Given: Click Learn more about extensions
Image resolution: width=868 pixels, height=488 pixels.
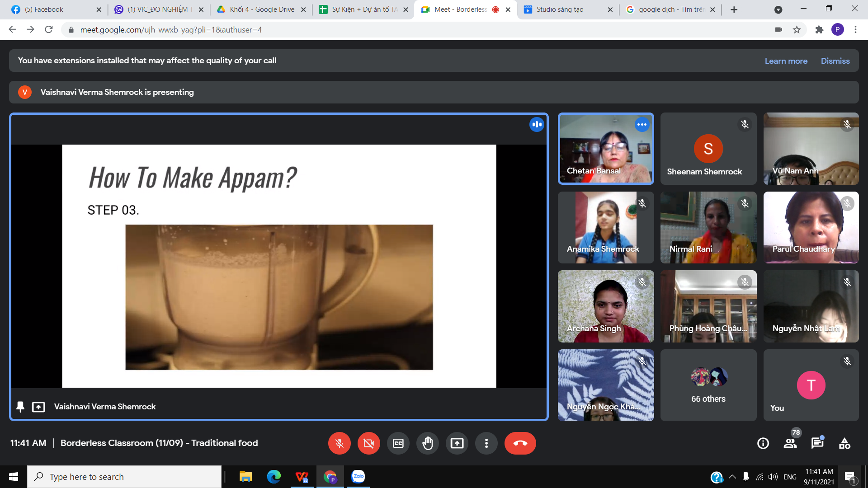Looking at the screenshot, I should point(786,61).
